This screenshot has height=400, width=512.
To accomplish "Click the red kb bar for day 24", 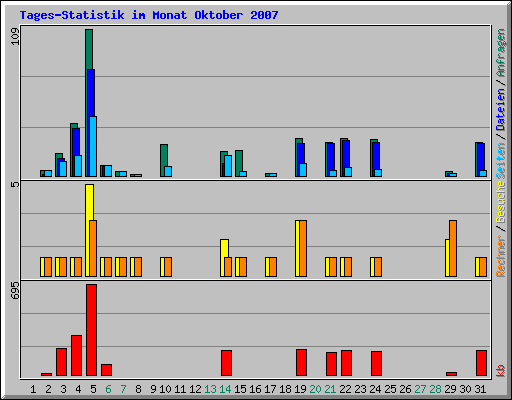I will (x=376, y=364).
